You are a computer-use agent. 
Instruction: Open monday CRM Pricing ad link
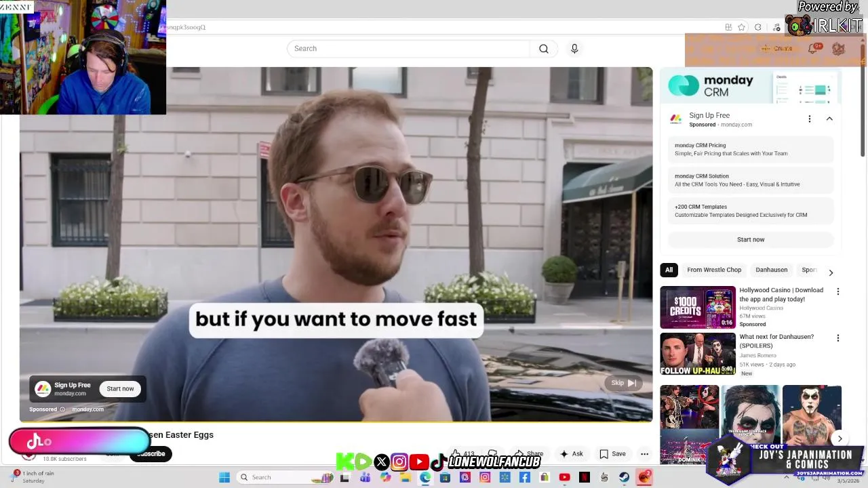(751, 150)
